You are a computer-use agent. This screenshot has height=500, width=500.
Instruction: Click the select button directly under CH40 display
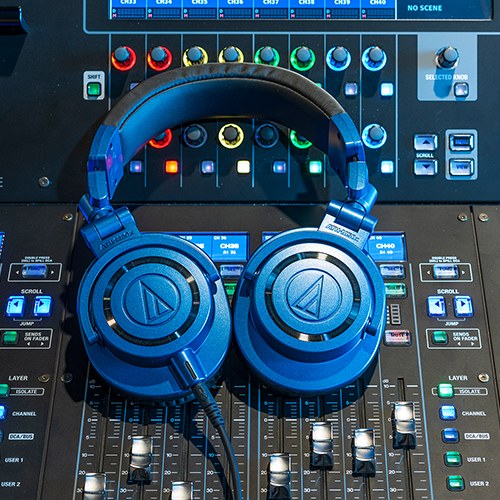392,271
